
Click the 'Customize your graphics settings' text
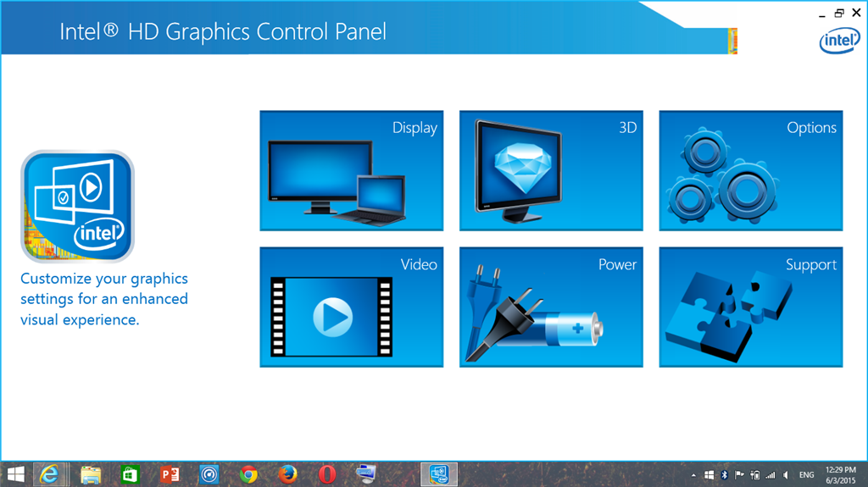(104, 299)
